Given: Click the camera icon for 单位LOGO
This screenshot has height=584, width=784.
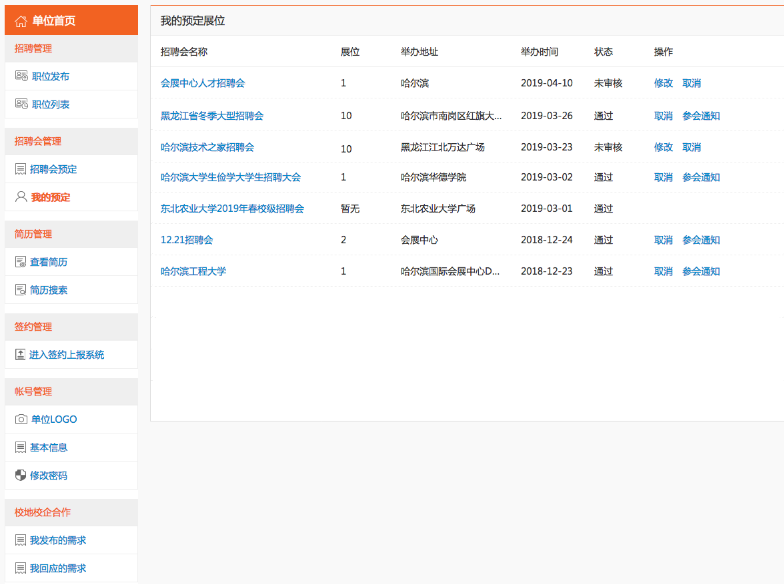Looking at the screenshot, I should pos(20,419).
